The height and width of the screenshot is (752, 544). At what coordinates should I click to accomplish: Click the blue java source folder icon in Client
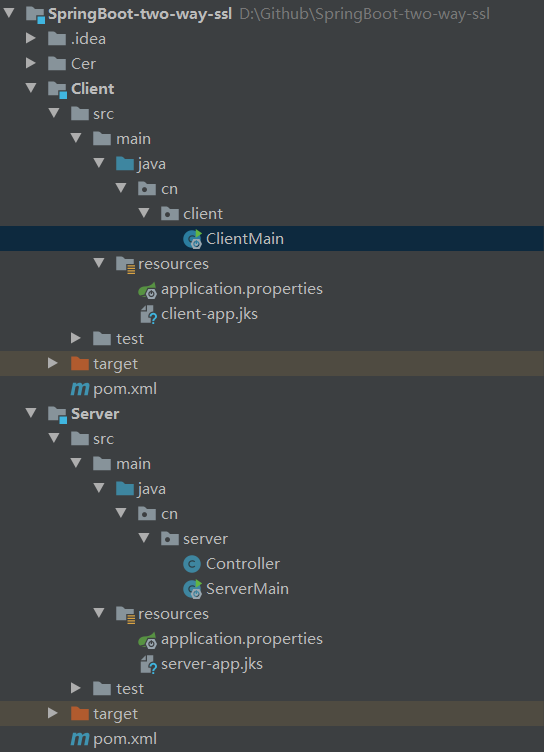pyautogui.click(x=125, y=164)
